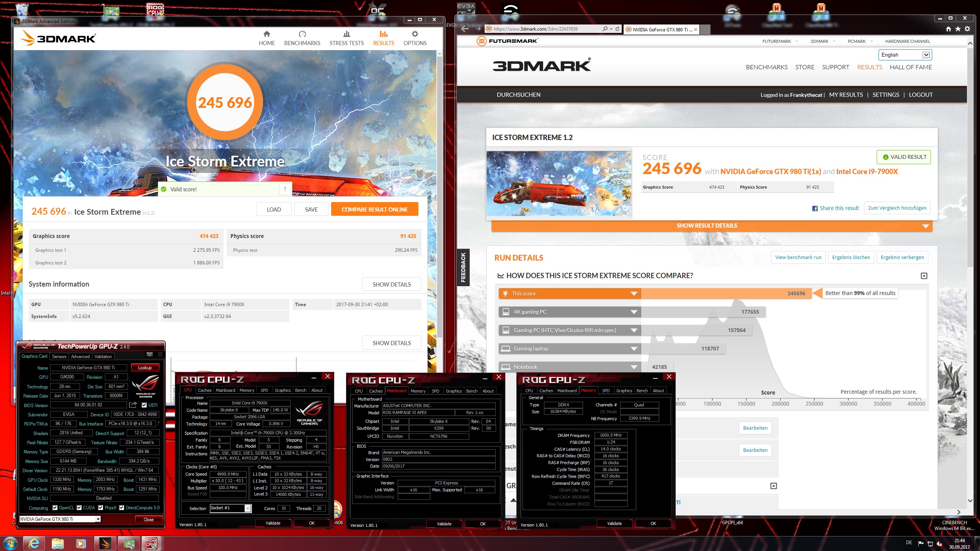Screen dimensions: 980x551
Task: Open the vertical FEEDBACK tab
Action: pyautogui.click(x=463, y=267)
